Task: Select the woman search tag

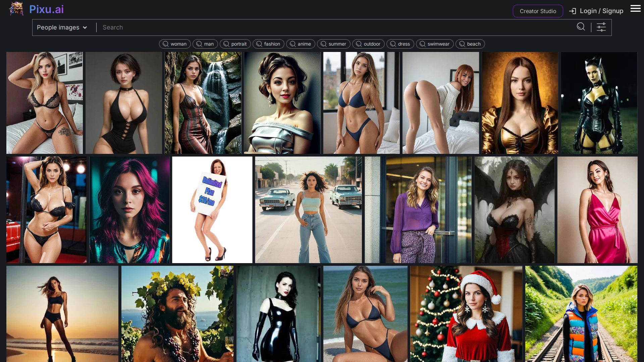Action: pyautogui.click(x=175, y=44)
